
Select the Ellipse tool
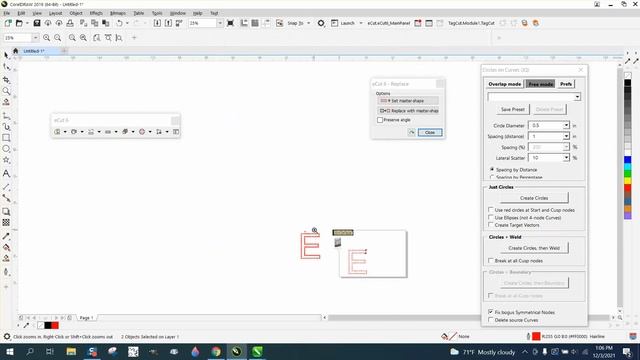click(x=6, y=149)
